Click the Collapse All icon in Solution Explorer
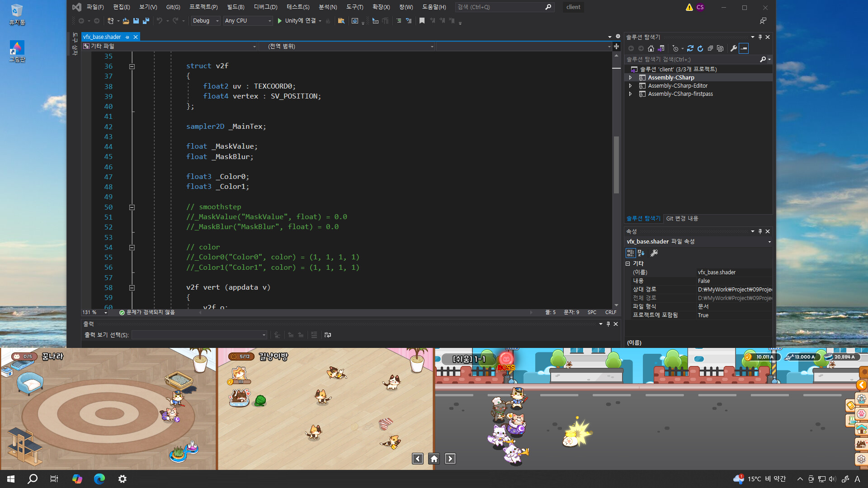 click(x=710, y=48)
